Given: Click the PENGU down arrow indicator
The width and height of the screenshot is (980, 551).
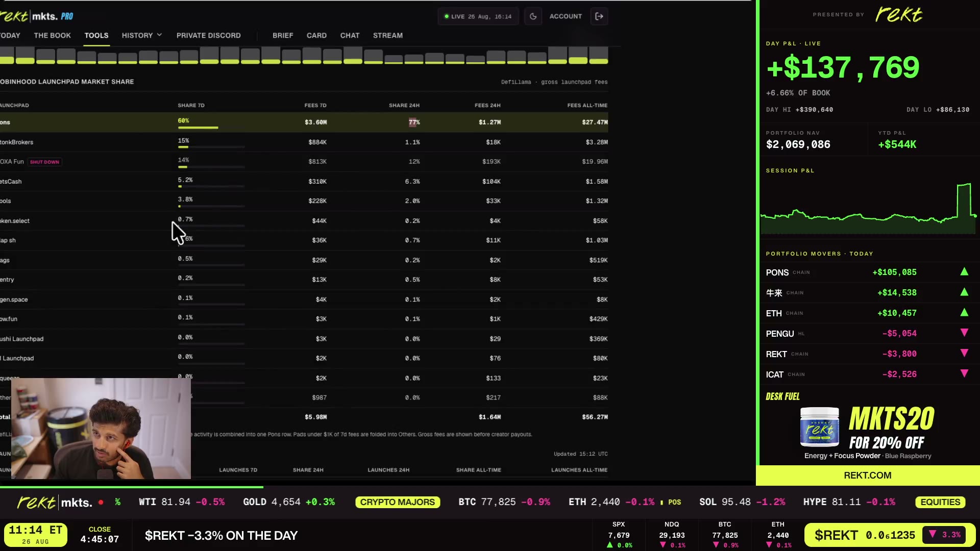Looking at the screenshot, I should (964, 333).
